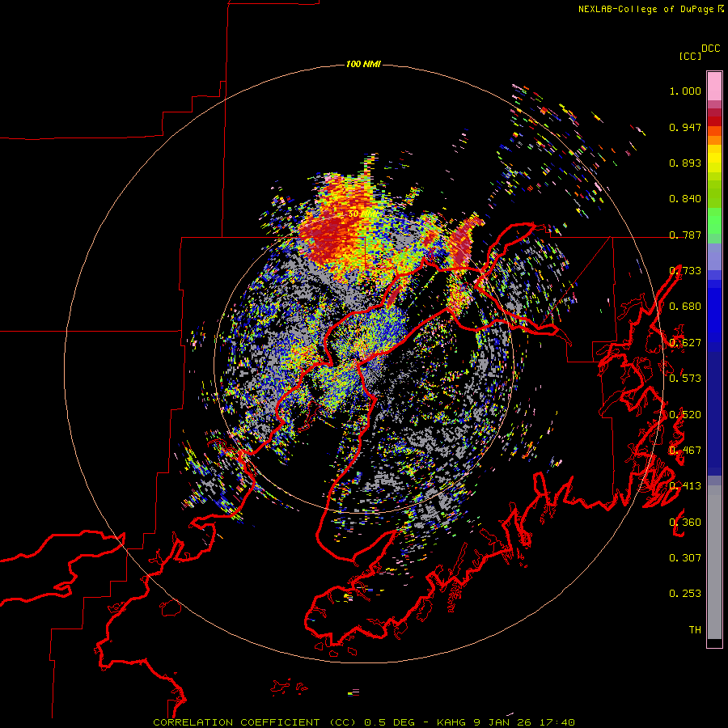This screenshot has width=728, height=728.
Task: Click the DCC label above the color scale
Action: click(711, 49)
